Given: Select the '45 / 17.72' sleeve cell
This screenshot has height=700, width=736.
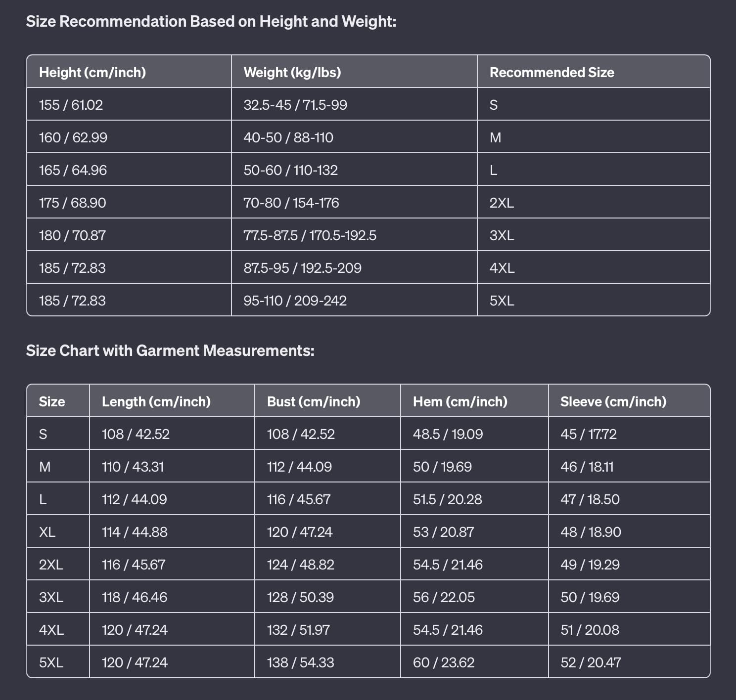Looking at the screenshot, I should point(589,434).
